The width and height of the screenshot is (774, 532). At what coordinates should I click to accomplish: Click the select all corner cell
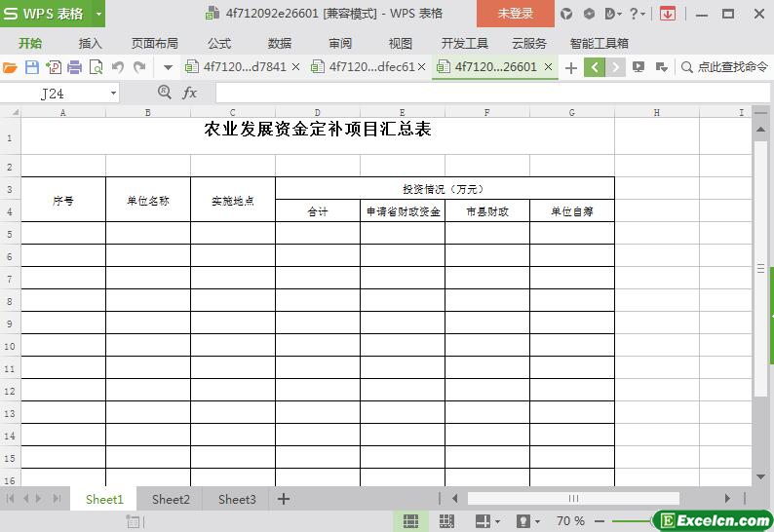(11, 112)
